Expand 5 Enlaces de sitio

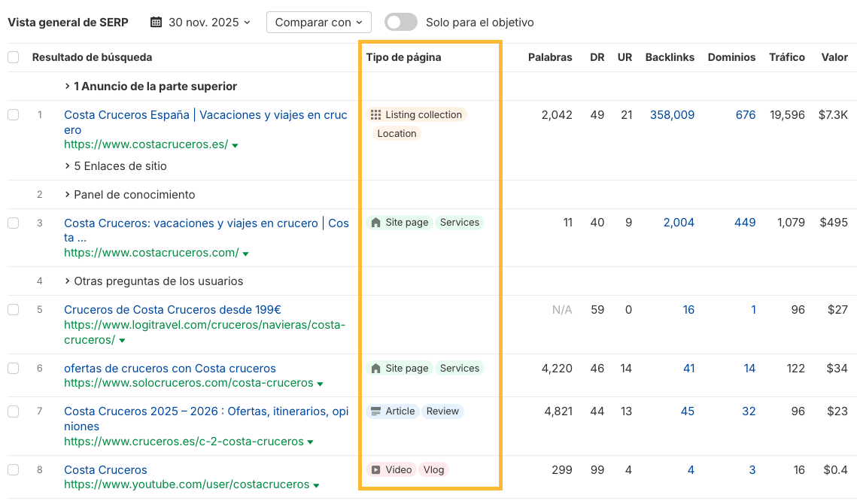(x=116, y=166)
